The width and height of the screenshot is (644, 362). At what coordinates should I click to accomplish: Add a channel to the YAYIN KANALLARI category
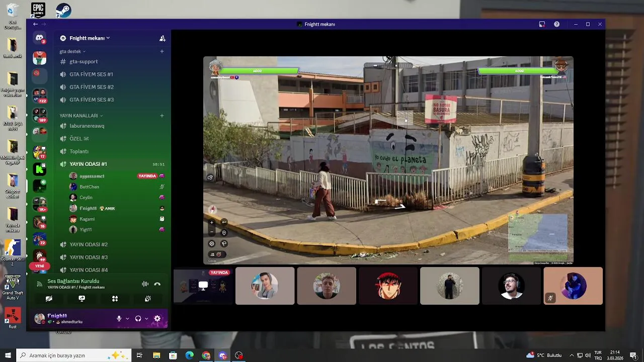click(162, 116)
